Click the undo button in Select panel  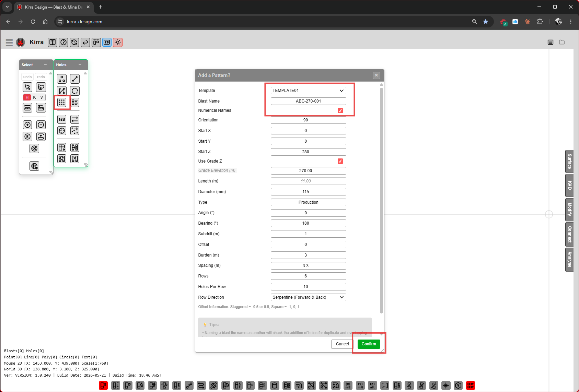(27, 77)
